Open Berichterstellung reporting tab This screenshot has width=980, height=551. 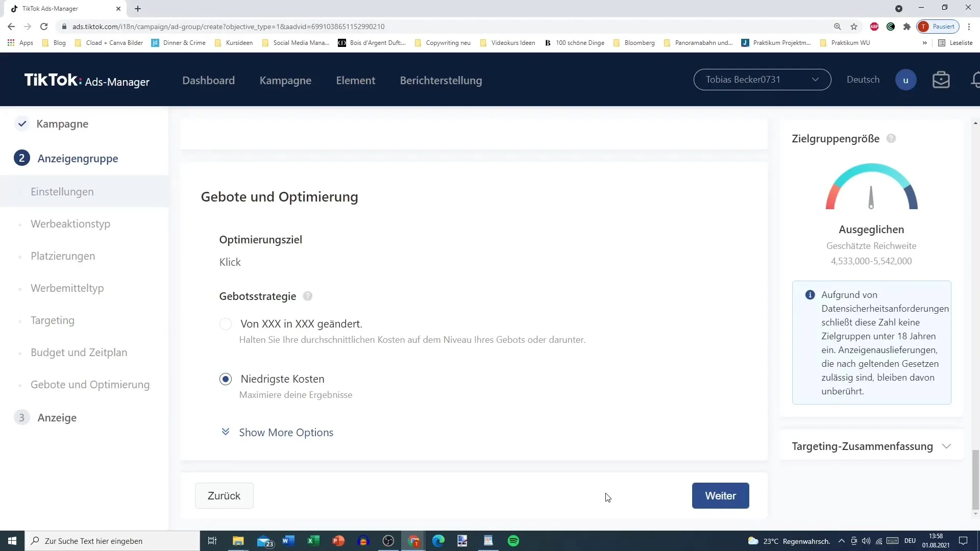(x=441, y=80)
